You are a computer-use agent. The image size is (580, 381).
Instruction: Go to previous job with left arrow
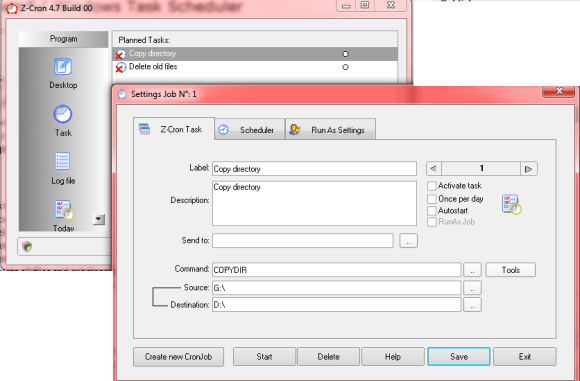pos(434,169)
